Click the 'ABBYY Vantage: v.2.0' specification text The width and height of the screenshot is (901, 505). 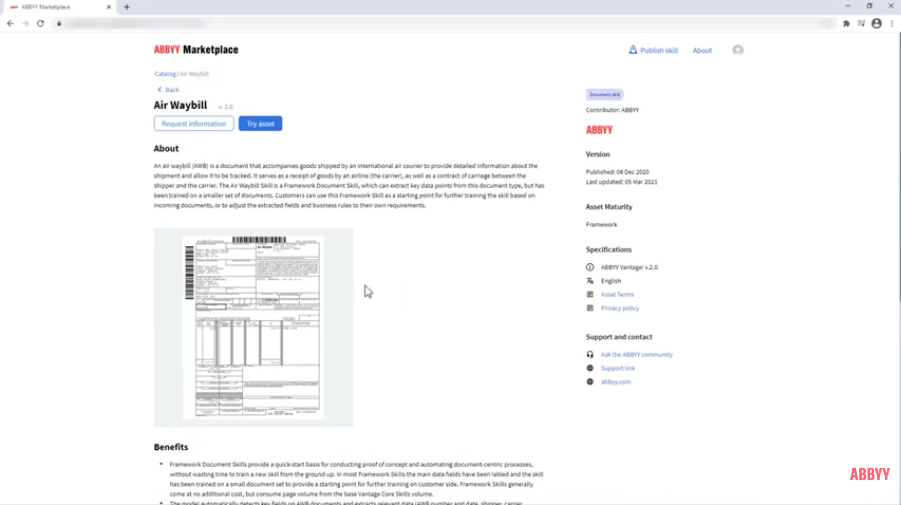pos(629,267)
